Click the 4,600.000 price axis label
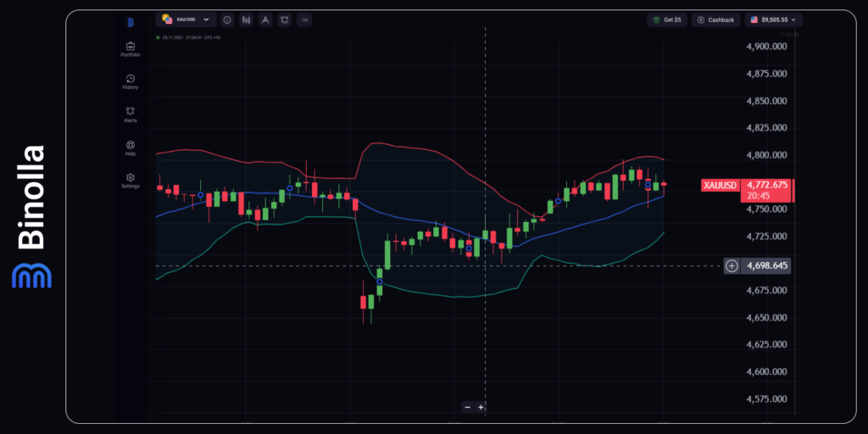Viewport: 868px width, 434px height. [x=766, y=372]
